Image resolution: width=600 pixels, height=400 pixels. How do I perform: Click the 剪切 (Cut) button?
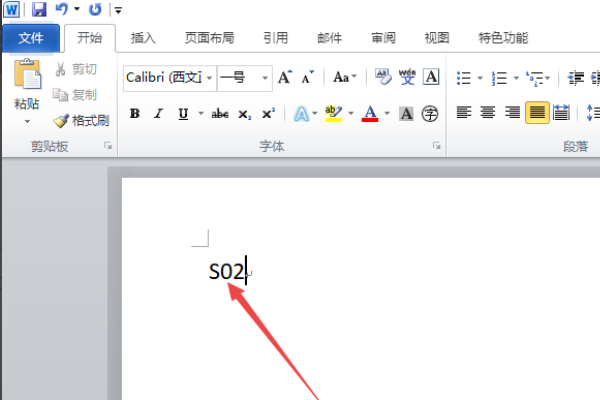coord(76,69)
